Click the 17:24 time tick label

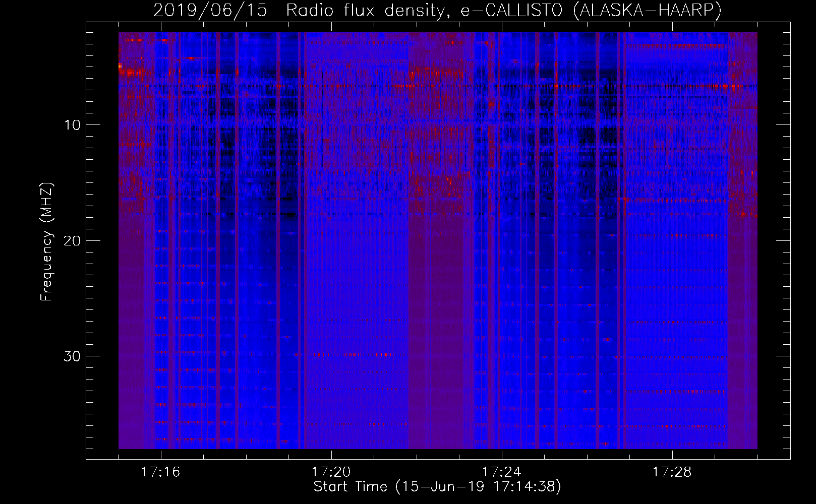tap(501, 472)
